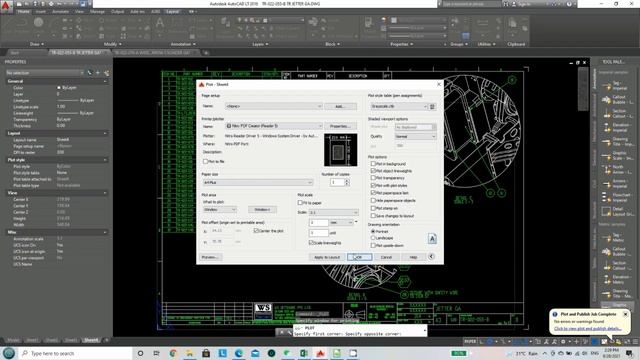The image size is (640, 360).
Task: Collapse dialog with round arrow button
Action: [431, 257]
